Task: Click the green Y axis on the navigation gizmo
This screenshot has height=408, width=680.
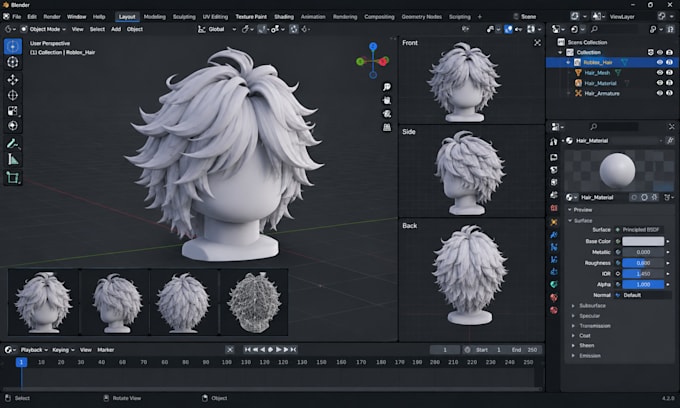Action: [x=360, y=62]
